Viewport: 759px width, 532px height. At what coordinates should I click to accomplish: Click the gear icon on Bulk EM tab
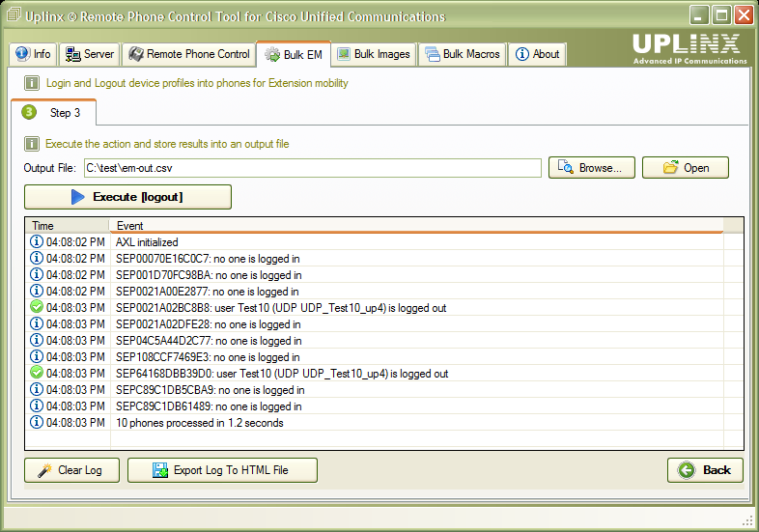pos(272,55)
